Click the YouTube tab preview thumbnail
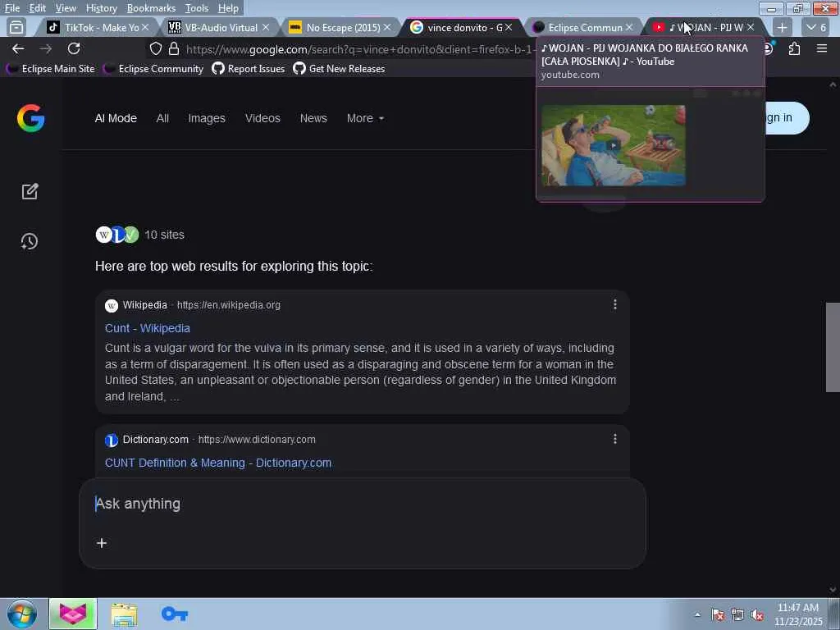840x630 pixels. tap(614, 145)
